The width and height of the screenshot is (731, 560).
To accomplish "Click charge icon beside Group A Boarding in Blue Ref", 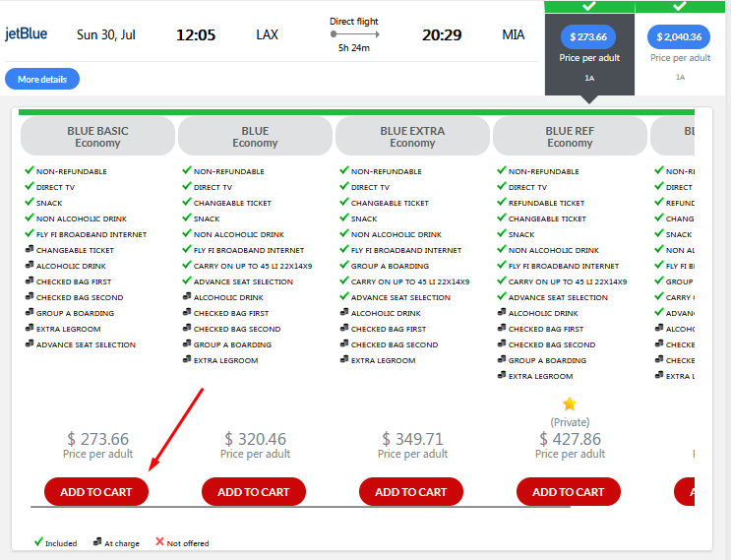I will (x=502, y=359).
